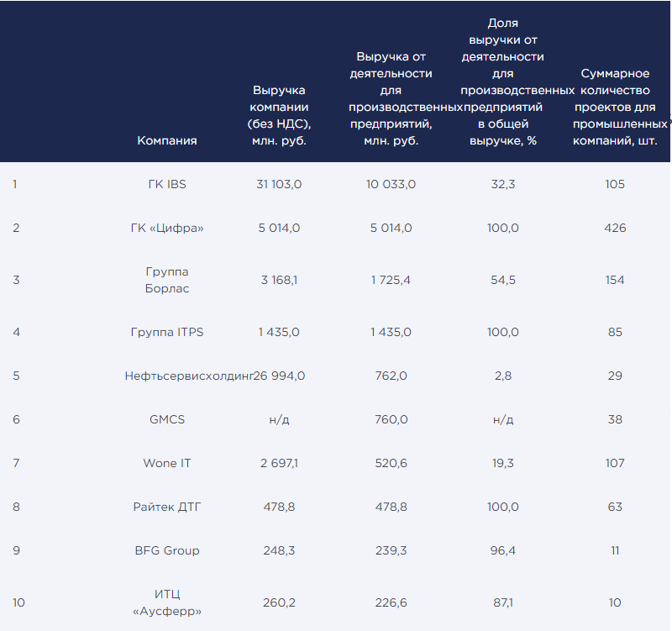Click the rank number '10'

(18, 603)
